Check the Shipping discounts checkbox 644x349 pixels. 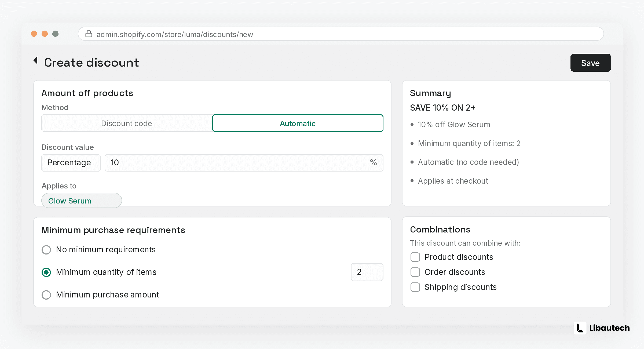[x=415, y=287]
